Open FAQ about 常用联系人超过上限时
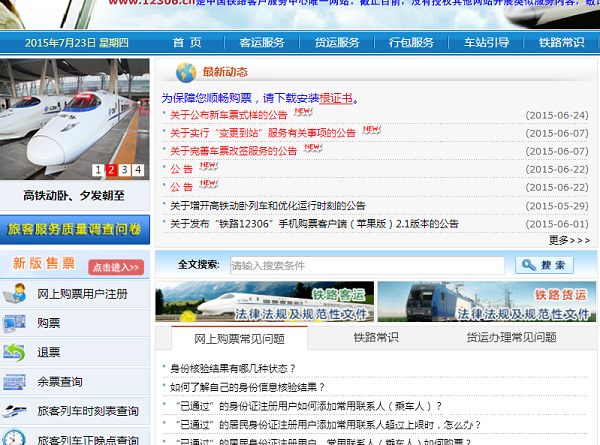Screen dimensions: 600x445 click(328, 425)
